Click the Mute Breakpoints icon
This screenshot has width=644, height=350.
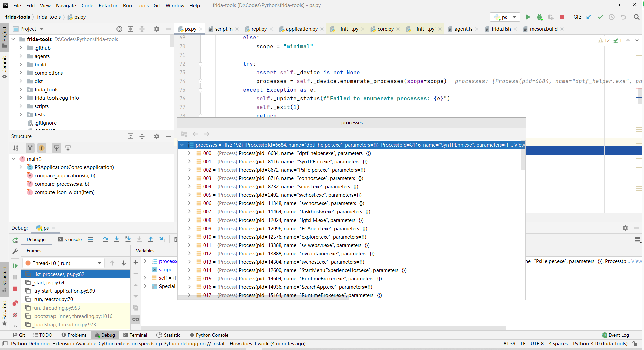coord(15,315)
